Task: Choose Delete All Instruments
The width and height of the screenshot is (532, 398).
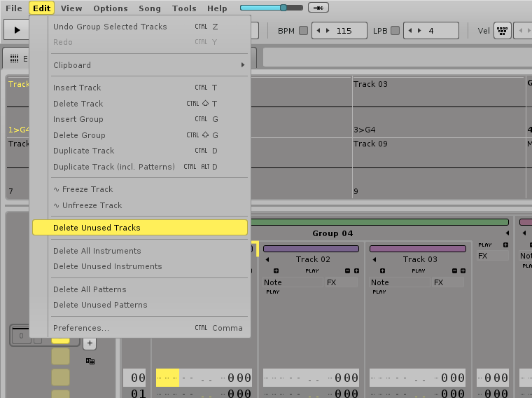Action: pyautogui.click(x=140, y=251)
